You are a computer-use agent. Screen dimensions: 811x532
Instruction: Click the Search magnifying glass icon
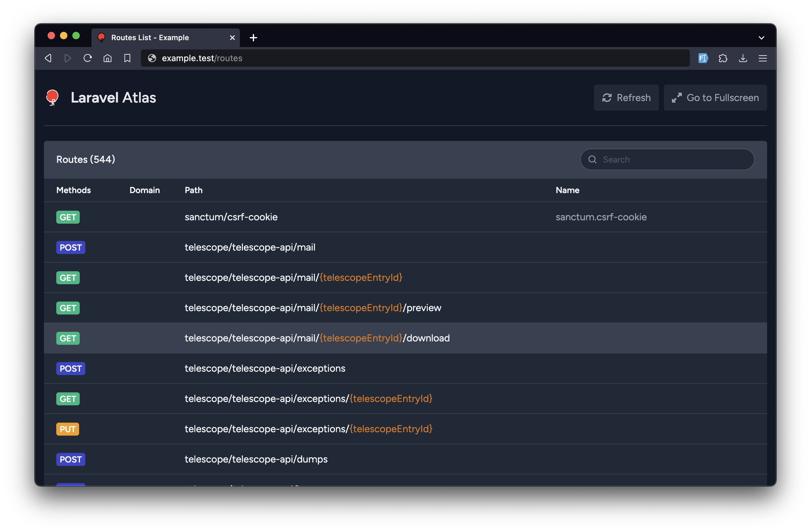pyautogui.click(x=592, y=160)
